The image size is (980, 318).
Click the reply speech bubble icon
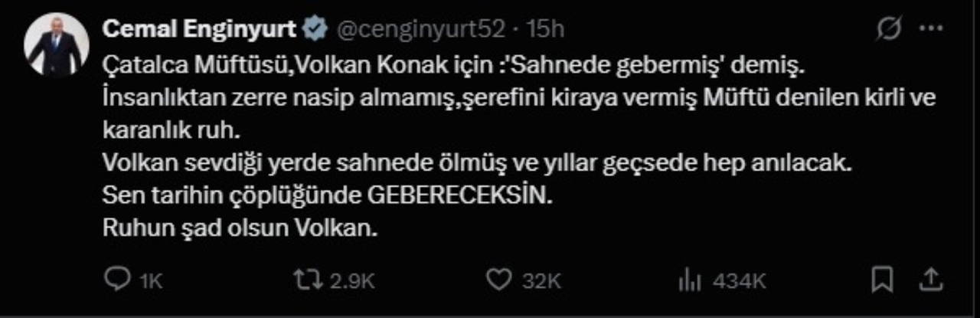tap(116, 280)
